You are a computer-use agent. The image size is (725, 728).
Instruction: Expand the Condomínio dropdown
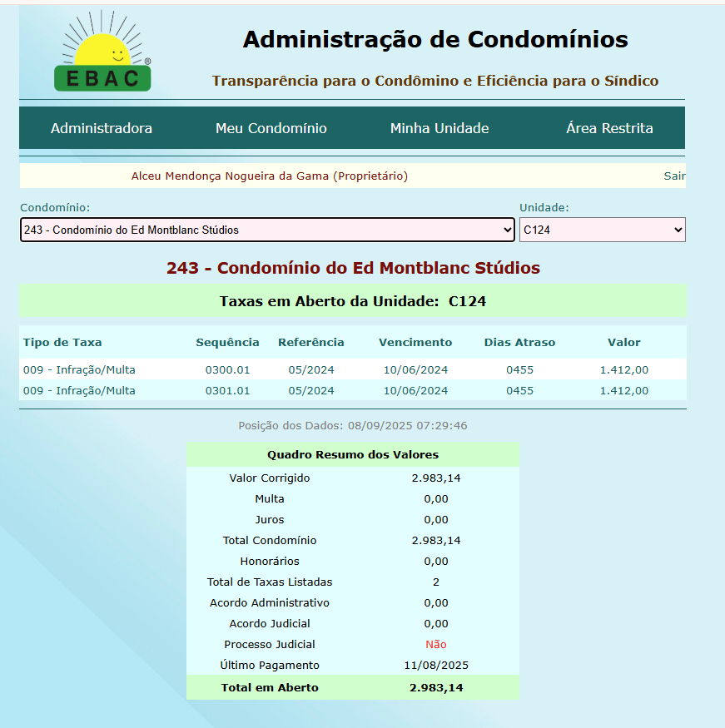click(267, 230)
